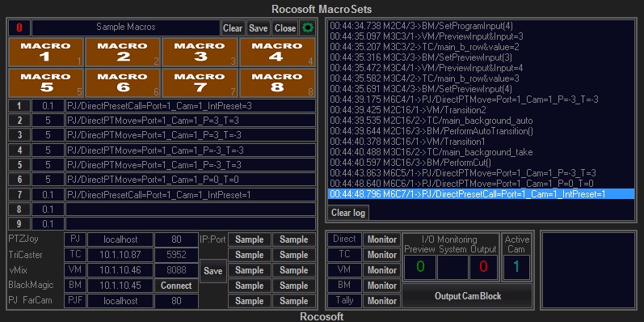Edit the Sample Macros name field

126,28
